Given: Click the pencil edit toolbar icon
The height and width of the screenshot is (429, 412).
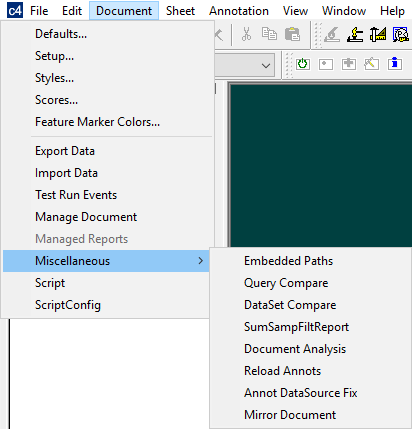Looking at the screenshot, I should point(371,64).
